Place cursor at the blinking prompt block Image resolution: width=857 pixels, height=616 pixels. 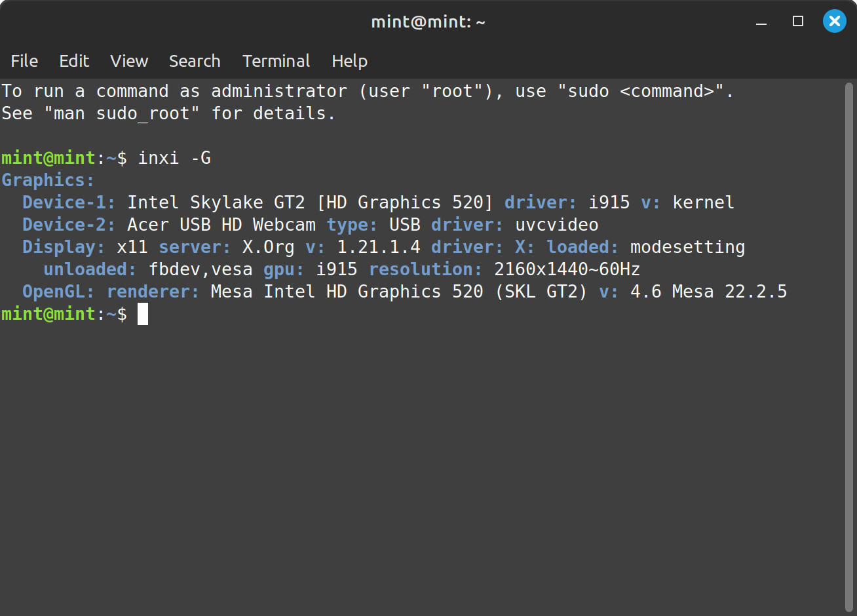click(143, 314)
